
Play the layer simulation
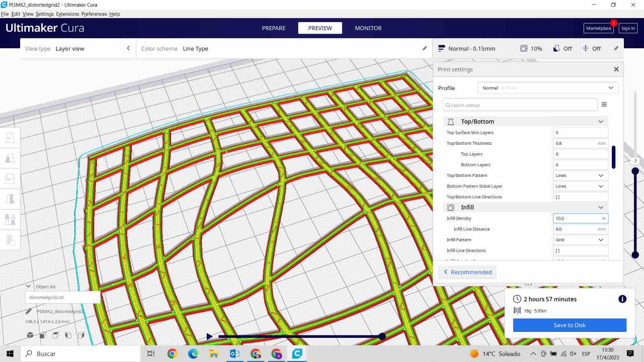coord(209,336)
